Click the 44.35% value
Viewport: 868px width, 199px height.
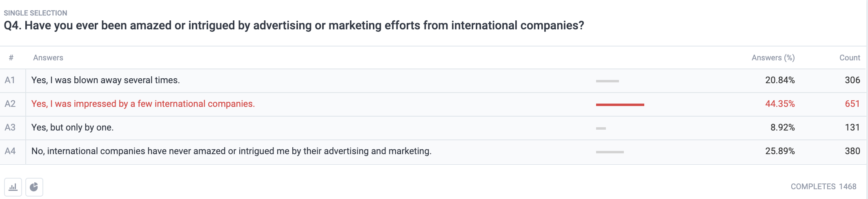780,104
